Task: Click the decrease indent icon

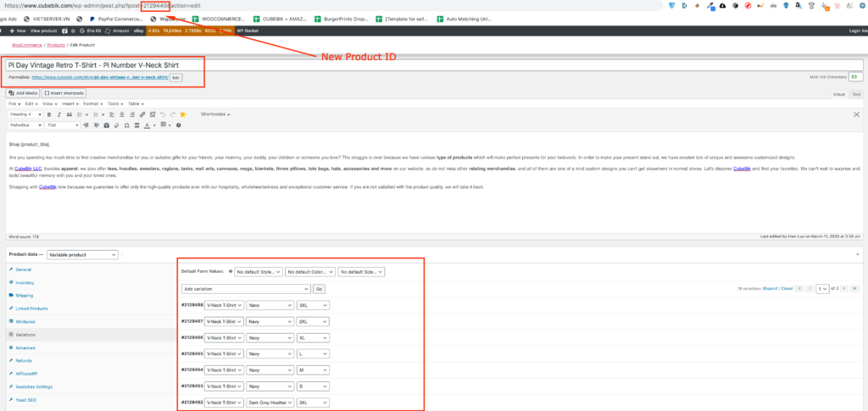Action: 86,125
